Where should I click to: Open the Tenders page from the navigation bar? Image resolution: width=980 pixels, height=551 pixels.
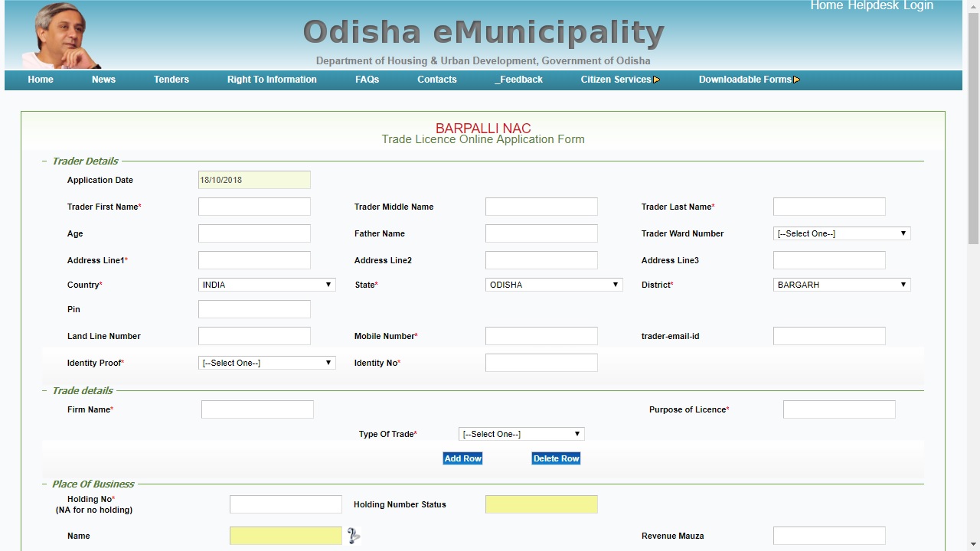(x=171, y=79)
